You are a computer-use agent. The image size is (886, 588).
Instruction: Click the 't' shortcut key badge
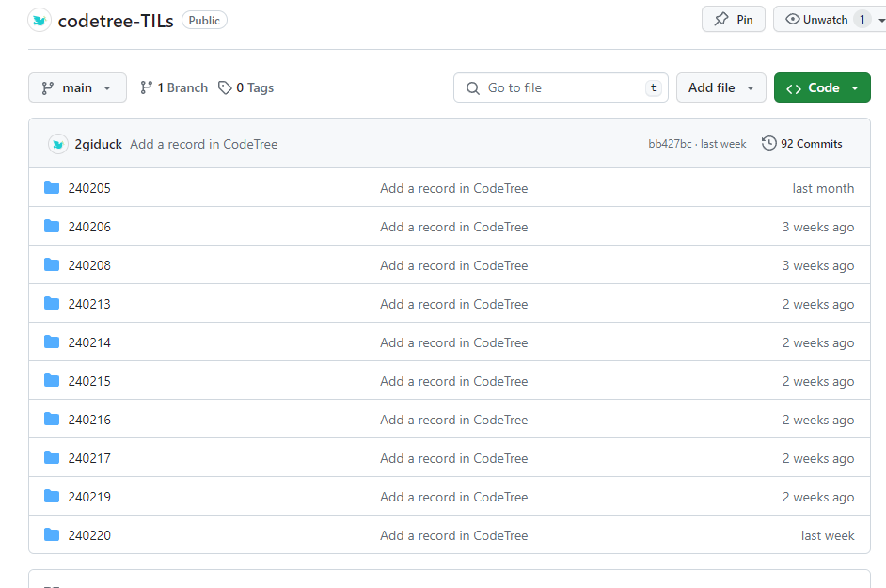click(653, 87)
